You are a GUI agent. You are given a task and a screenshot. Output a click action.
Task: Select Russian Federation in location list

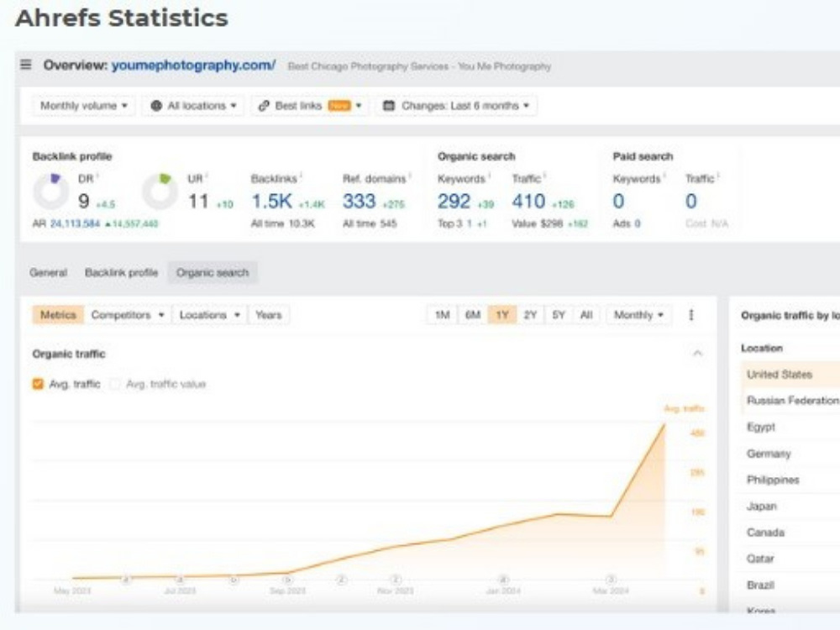click(x=790, y=401)
